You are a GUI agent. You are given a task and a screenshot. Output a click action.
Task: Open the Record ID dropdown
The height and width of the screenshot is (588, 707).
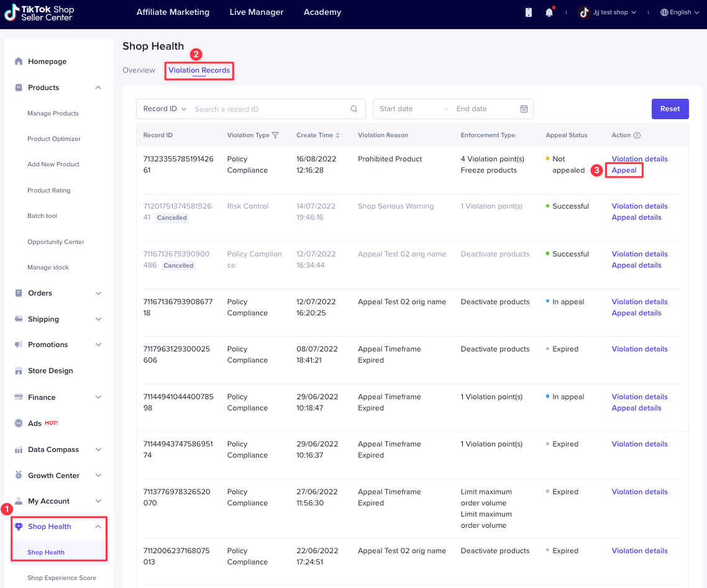point(163,109)
